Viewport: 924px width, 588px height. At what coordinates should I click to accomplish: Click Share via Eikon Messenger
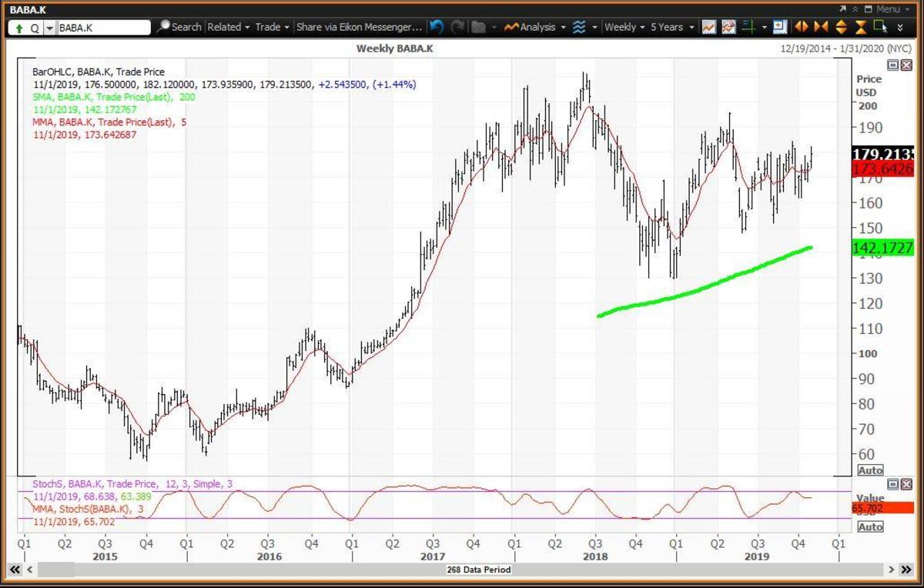click(359, 27)
